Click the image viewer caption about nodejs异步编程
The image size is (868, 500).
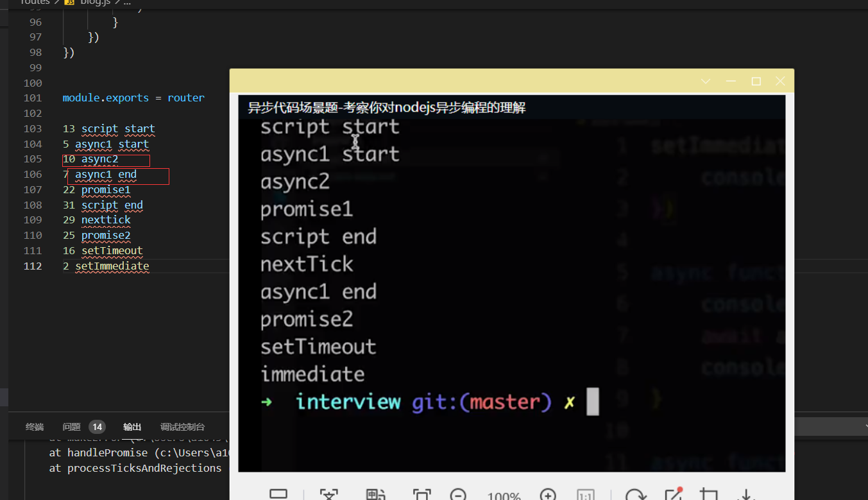[387, 108]
